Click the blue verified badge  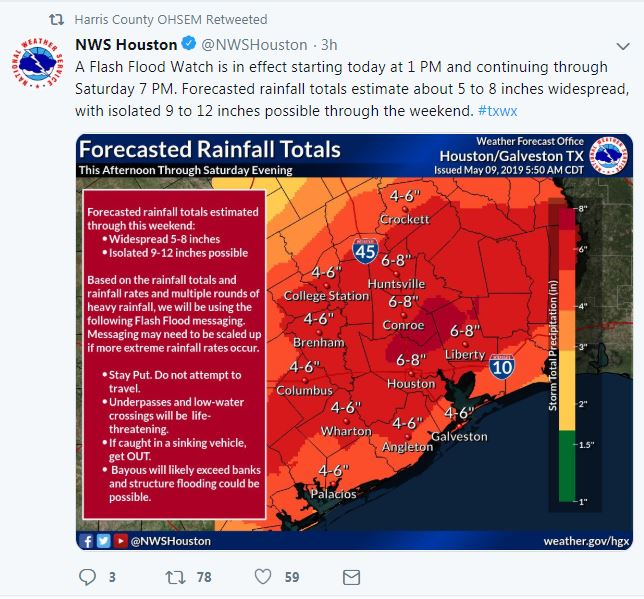(x=186, y=45)
